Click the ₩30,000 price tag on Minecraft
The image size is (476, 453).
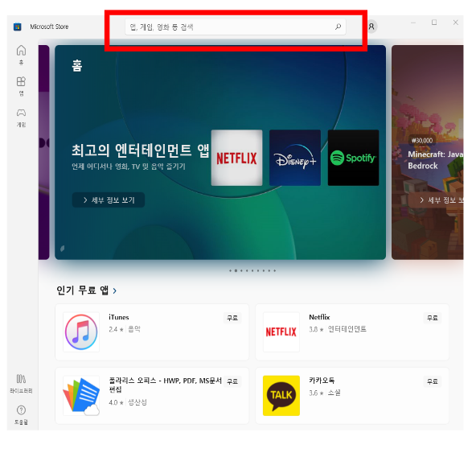click(x=422, y=140)
